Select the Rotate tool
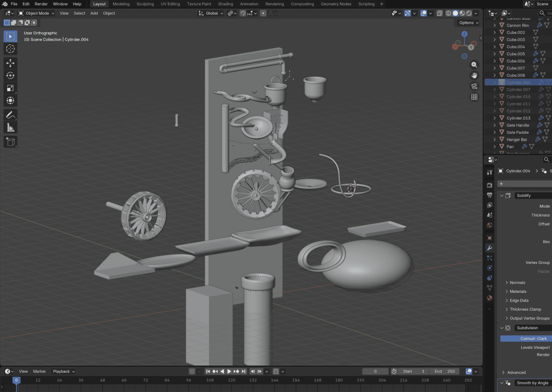 click(10, 76)
